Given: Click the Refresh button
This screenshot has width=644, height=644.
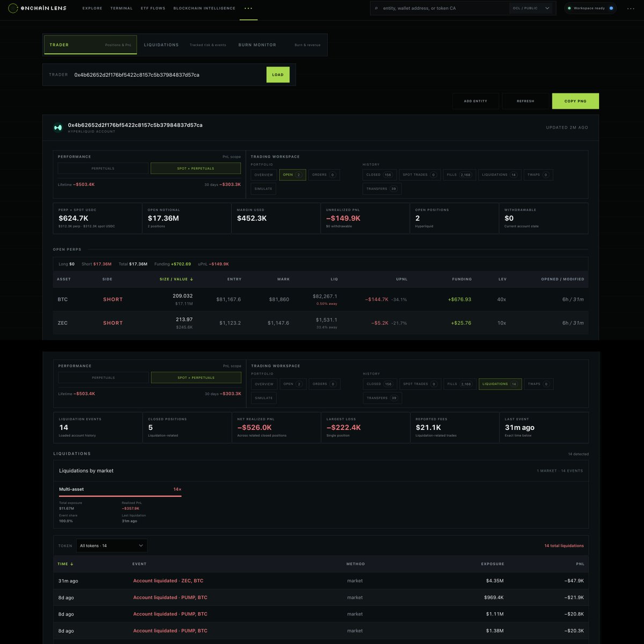Looking at the screenshot, I should (525, 101).
